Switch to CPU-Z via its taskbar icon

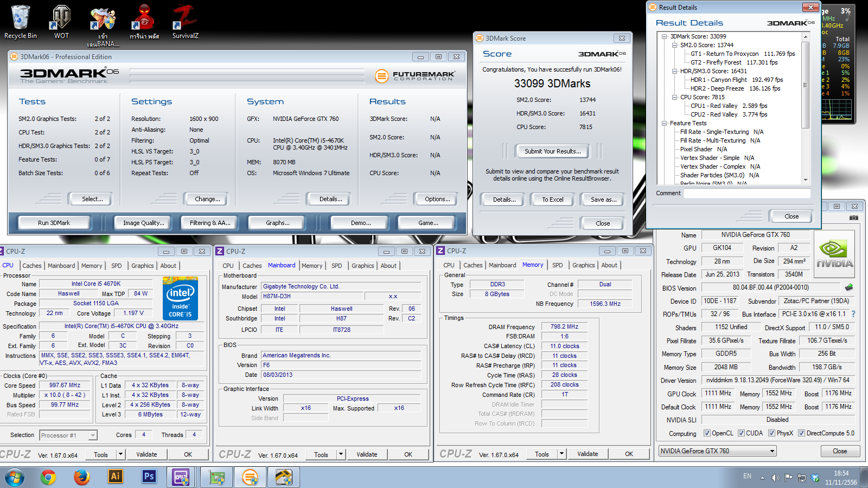[181, 477]
